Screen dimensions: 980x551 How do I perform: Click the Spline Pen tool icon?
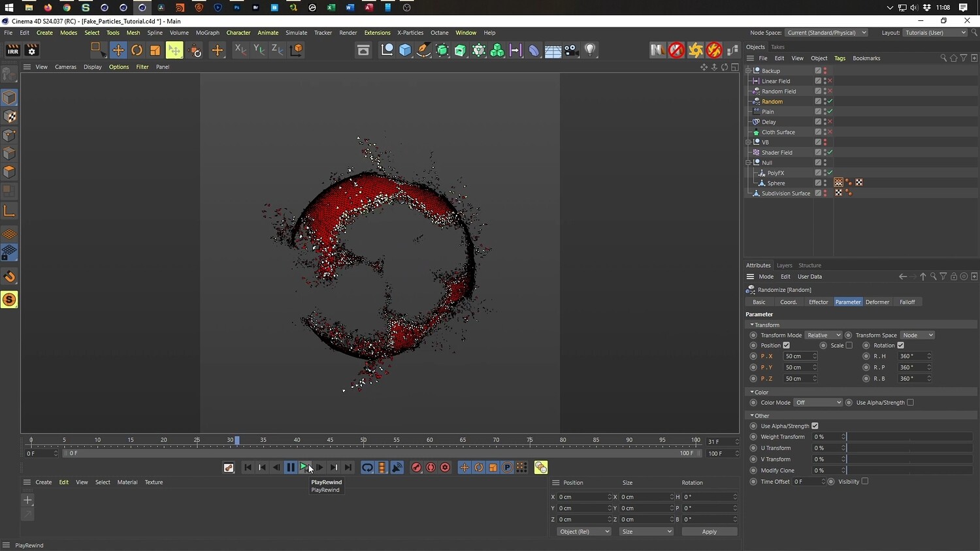[423, 50]
